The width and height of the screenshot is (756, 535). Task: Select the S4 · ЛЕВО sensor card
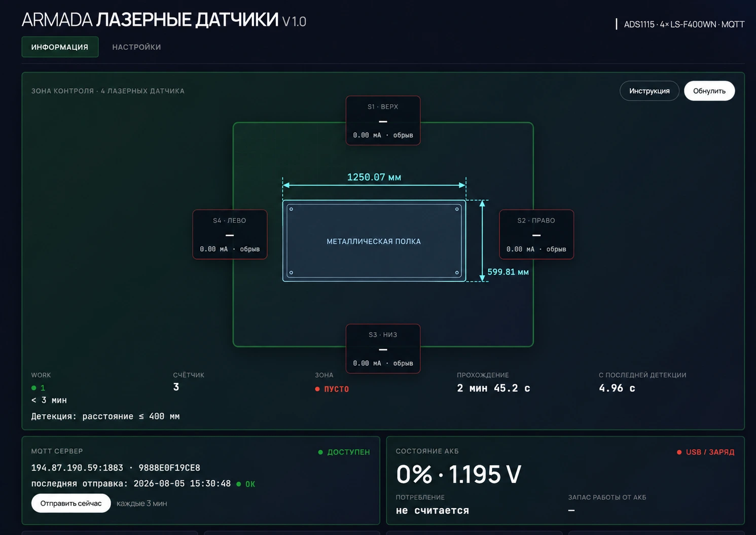pyautogui.click(x=230, y=234)
